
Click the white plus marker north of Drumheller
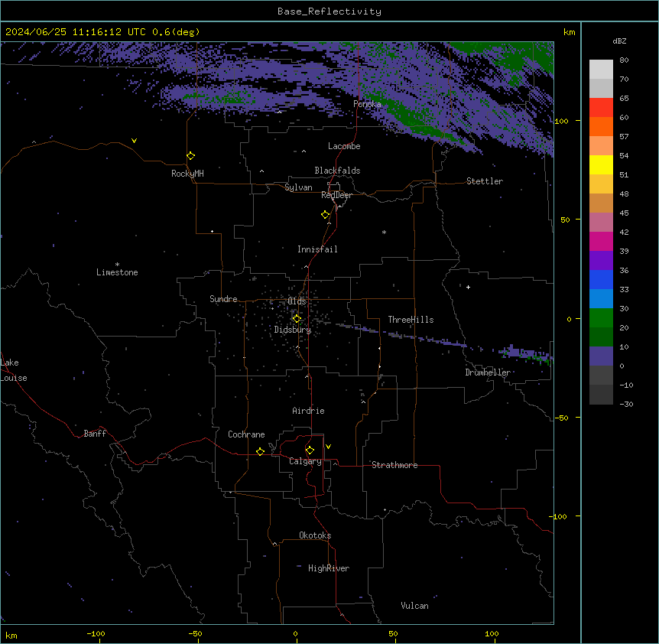pyautogui.click(x=468, y=287)
